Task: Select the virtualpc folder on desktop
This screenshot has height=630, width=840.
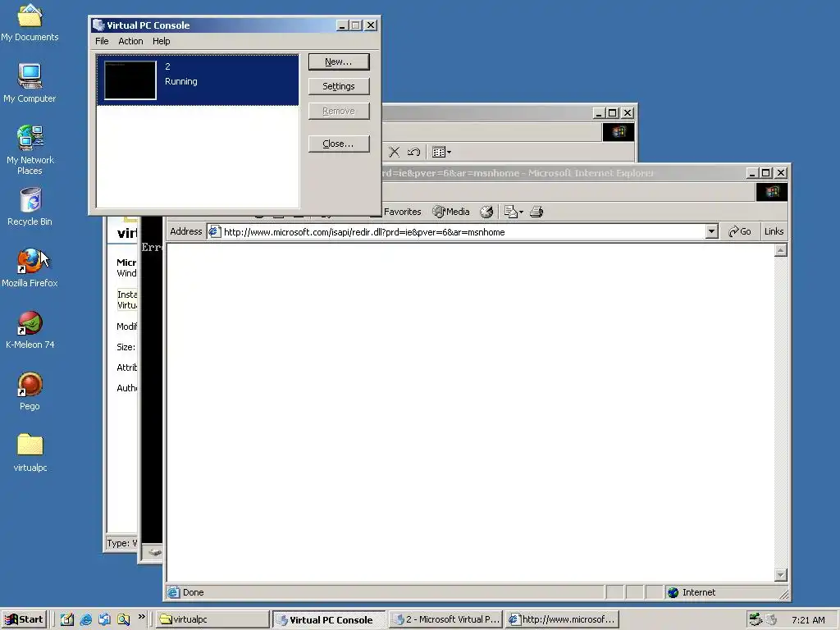Action: pos(30,453)
